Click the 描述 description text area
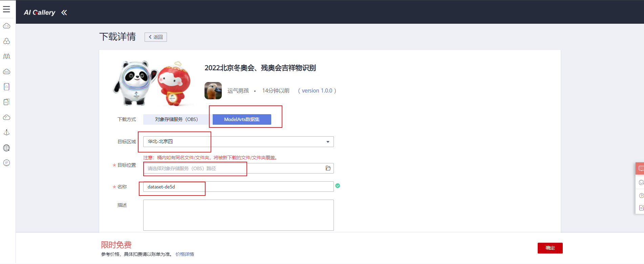 [x=238, y=215]
